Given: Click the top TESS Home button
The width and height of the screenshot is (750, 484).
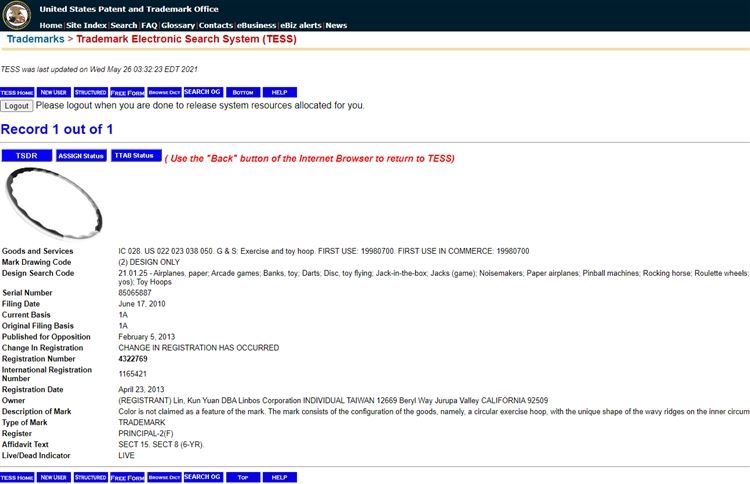Looking at the screenshot, I should pos(17,92).
